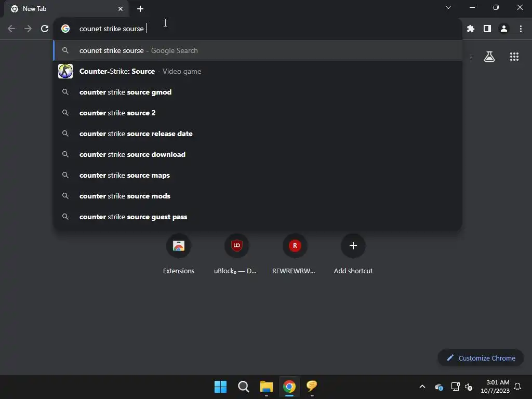This screenshot has width=532, height=399.
Task: Select 'counter strike source guest pass' suggestion
Action: (258, 217)
